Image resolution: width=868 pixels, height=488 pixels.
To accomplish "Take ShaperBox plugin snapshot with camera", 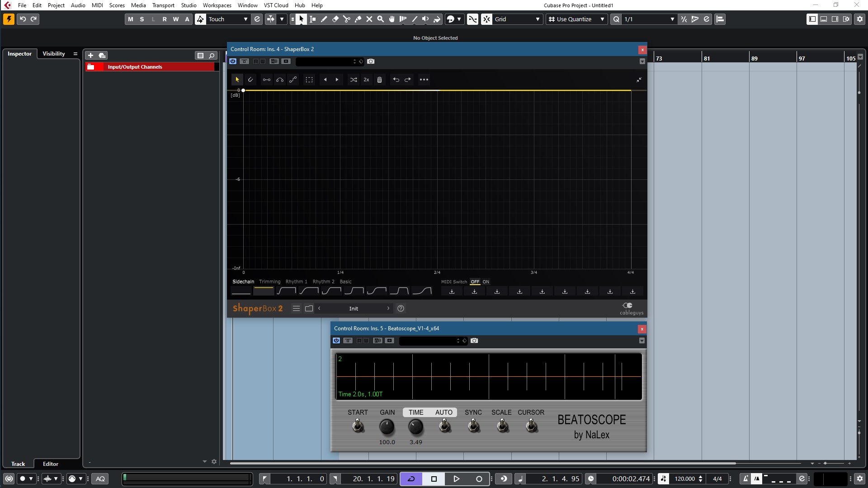I will [371, 61].
